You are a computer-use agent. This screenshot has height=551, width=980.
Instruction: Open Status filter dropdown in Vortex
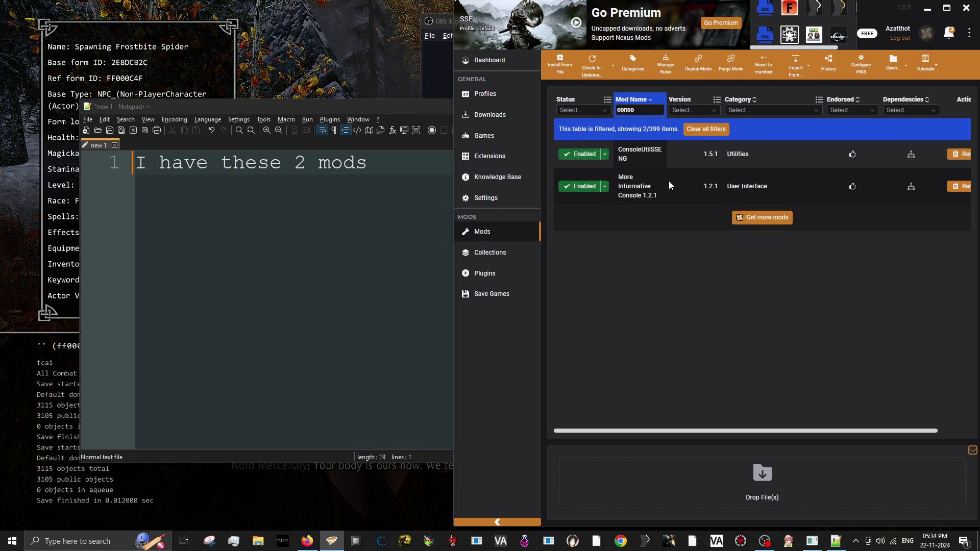tap(583, 110)
